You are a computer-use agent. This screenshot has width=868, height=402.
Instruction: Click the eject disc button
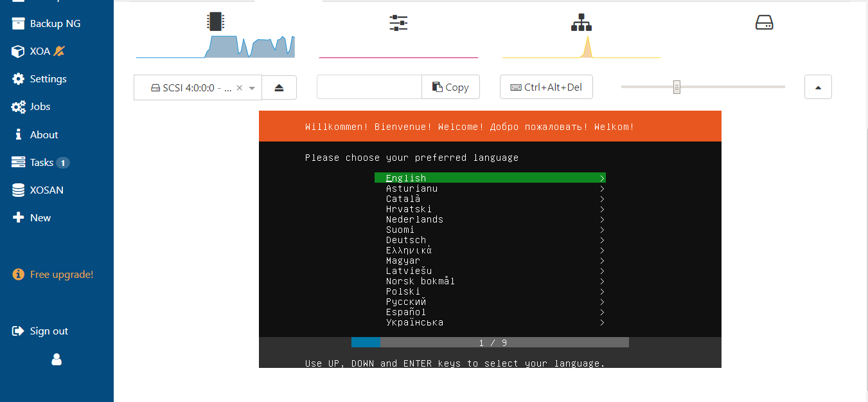click(279, 87)
